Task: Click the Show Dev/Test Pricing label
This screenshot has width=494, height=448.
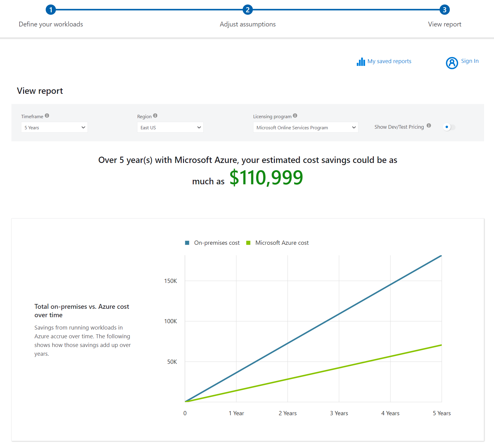Action: click(399, 127)
